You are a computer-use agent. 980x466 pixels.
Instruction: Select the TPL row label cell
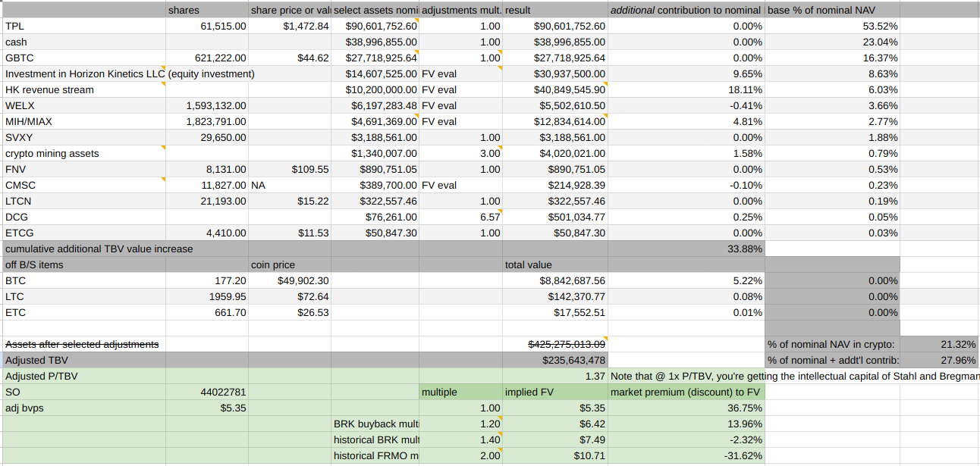(84, 26)
